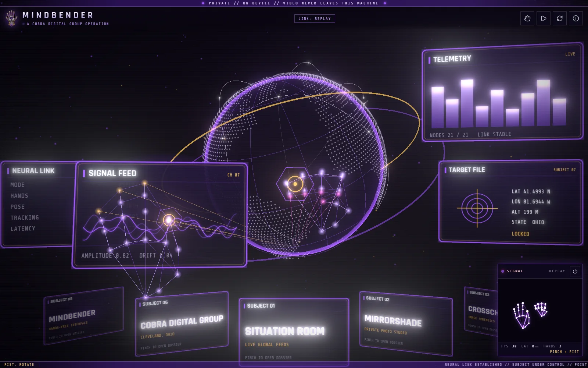This screenshot has height=368, width=588.
Task: Open the Subject 01 Situation Room card
Action: (x=294, y=332)
